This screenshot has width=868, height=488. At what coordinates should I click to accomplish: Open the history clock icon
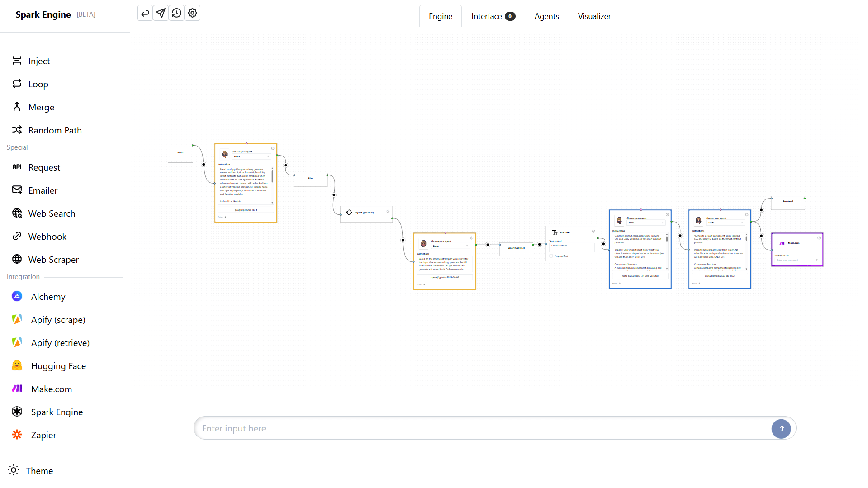(x=176, y=13)
